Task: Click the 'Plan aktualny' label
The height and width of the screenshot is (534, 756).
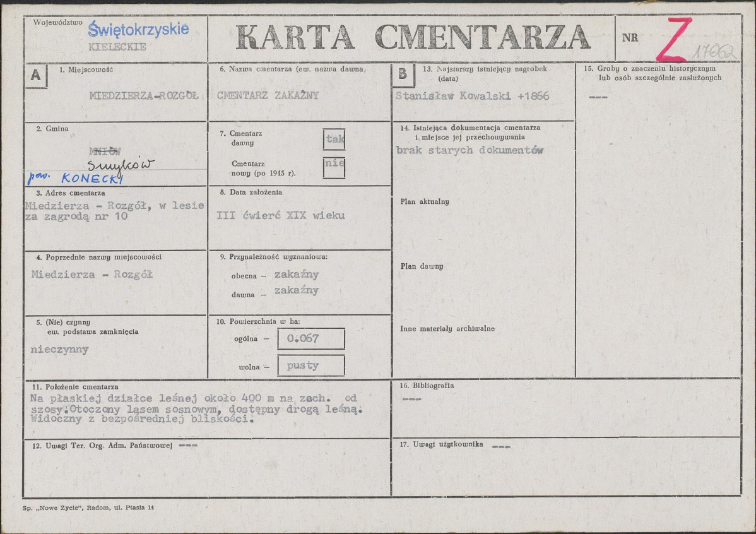Action: [x=425, y=201]
